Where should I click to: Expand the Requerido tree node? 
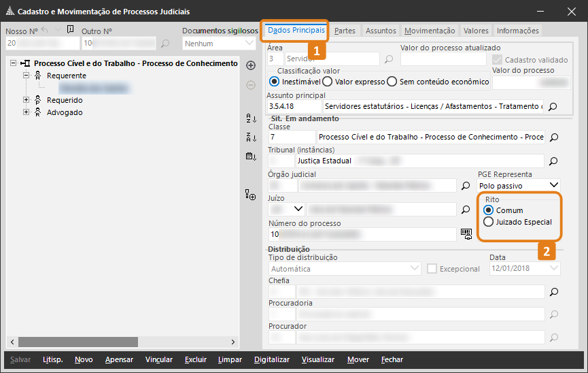27,100
